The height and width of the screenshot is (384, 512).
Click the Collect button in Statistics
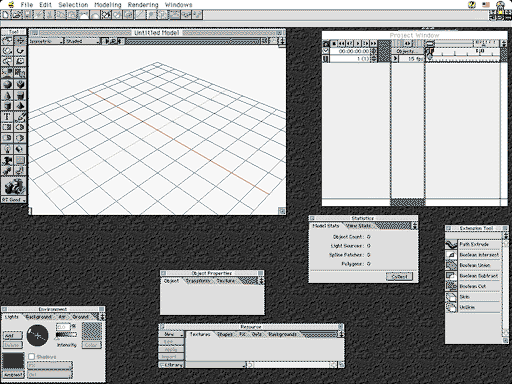pyautogui.click(x=399, y=276)
